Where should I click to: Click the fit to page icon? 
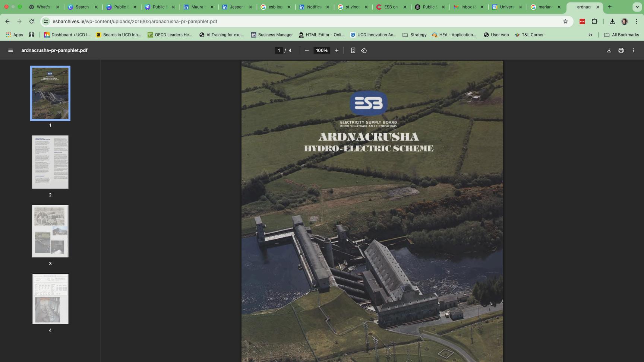353,50
